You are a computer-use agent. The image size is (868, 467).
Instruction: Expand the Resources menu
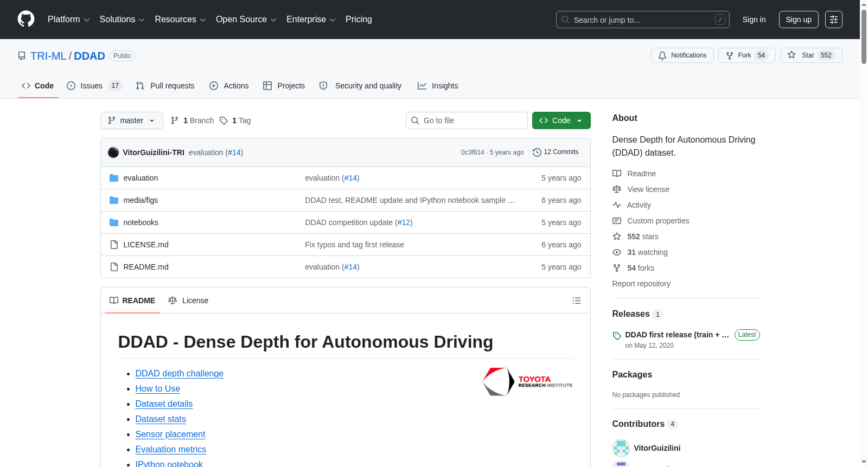pos(180,20)
